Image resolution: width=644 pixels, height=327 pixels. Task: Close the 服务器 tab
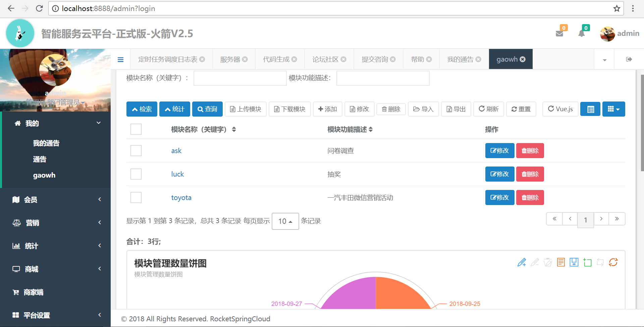[245, 59]
